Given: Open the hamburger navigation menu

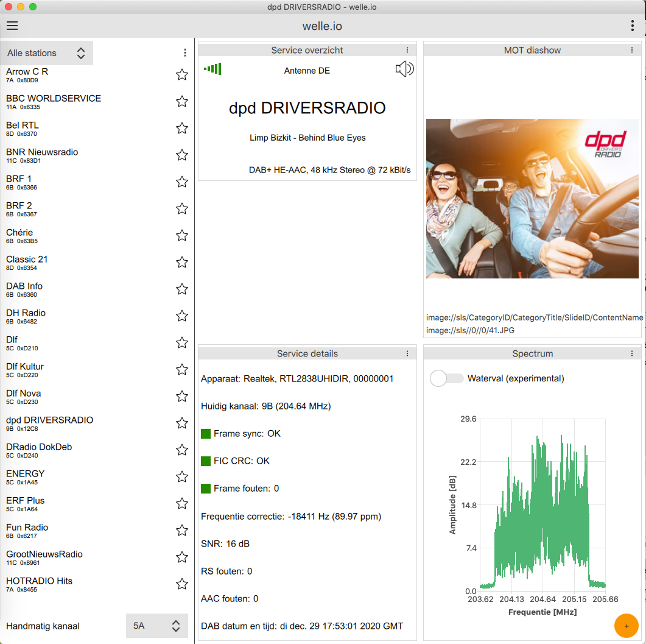Looking at the screenshot, I should [12, 26].
